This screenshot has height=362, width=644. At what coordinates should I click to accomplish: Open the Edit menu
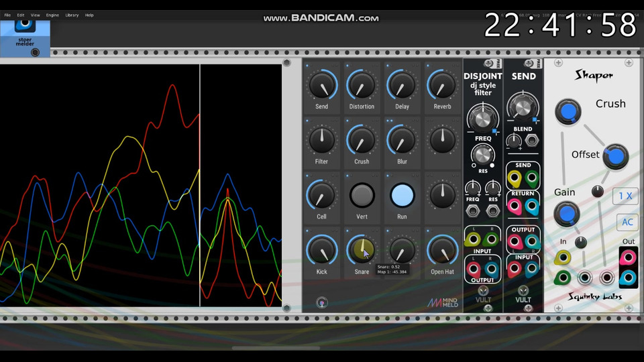tap(21, 15)
